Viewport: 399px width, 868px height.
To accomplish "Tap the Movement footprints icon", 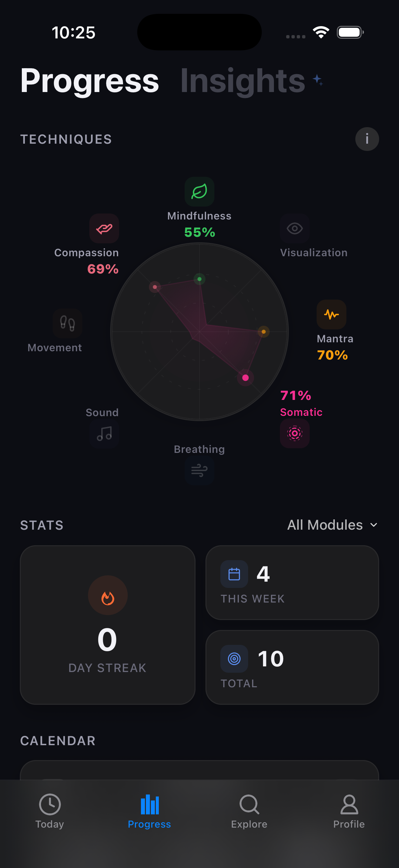I will (67, 323).
